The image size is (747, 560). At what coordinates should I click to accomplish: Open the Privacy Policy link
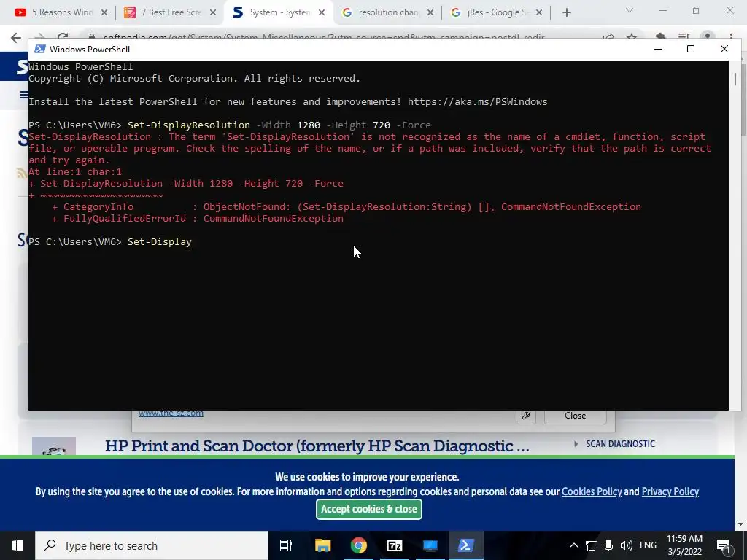670,491
